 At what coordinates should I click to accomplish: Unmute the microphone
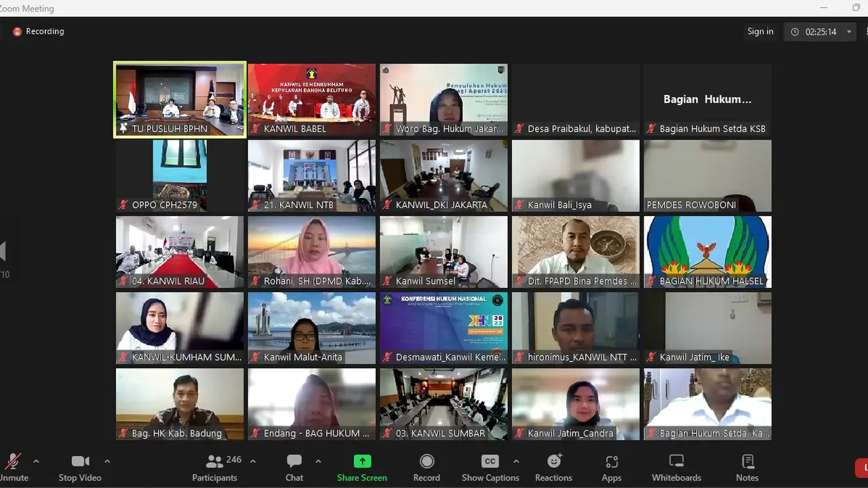click(13, 468)
